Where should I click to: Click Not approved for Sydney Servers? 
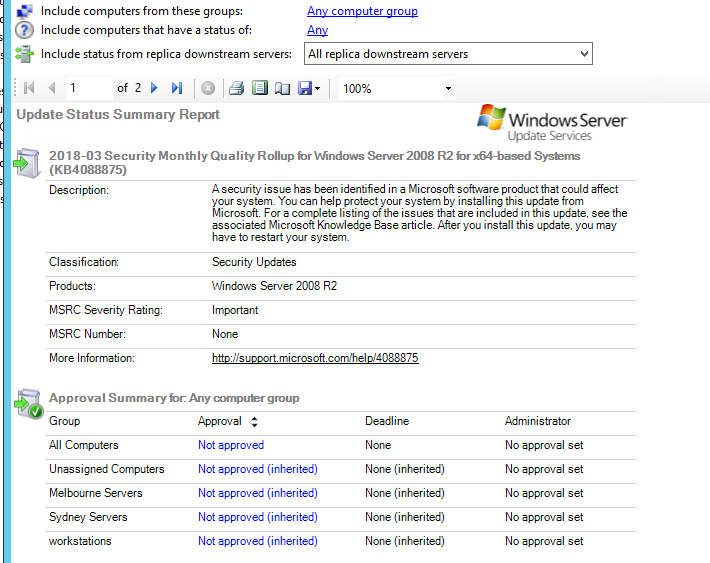pyautogui.click(x=258, y=517)
